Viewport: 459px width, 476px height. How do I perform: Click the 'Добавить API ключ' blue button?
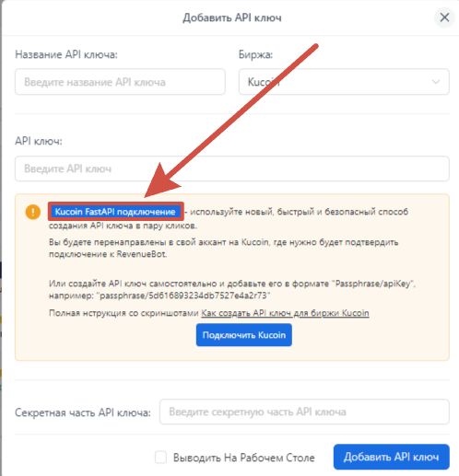point(391,457)
